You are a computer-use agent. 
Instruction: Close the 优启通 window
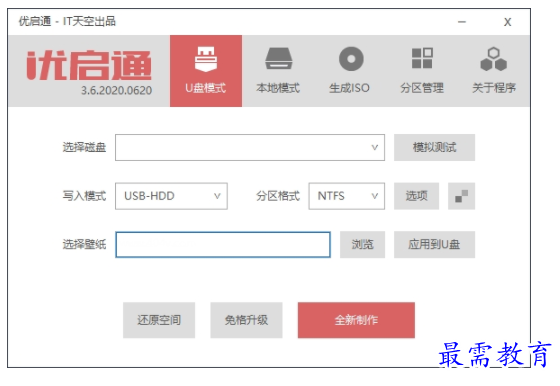pyautogui.click(x=508, y=22)
